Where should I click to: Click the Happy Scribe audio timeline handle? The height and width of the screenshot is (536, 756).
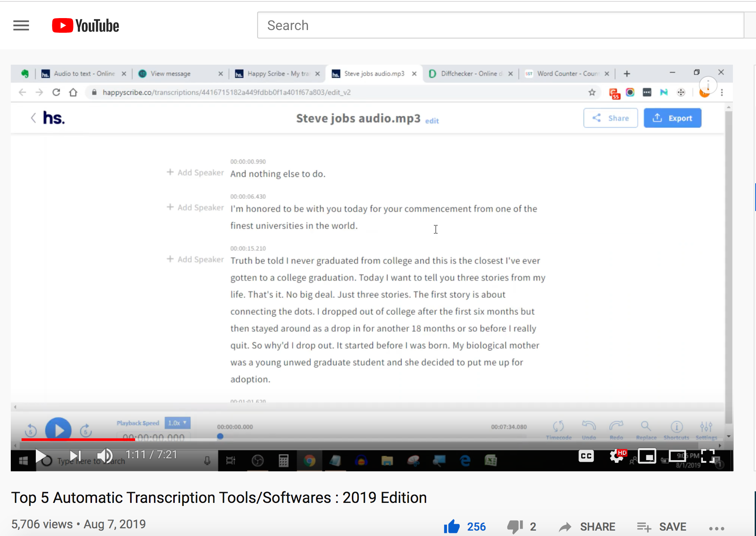220,436
